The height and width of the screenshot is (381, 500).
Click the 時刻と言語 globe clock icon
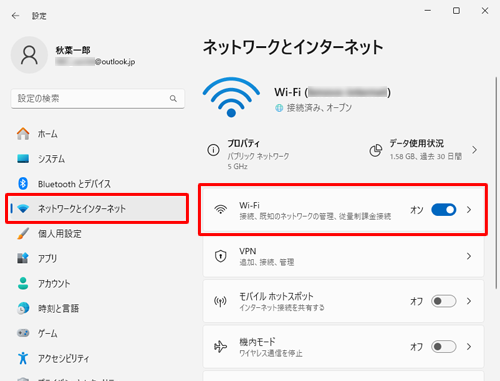23,308
